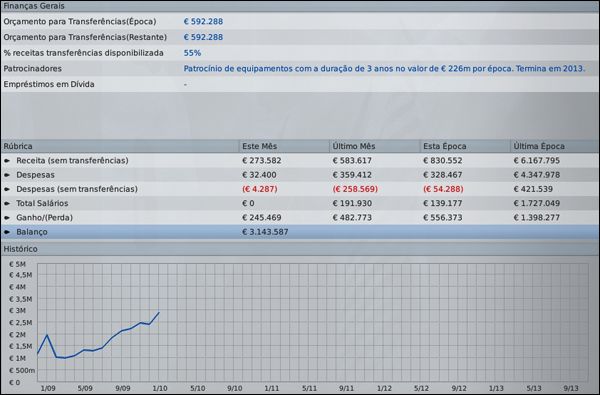Click Despesas Último Mês value € 359.412
The image size is (600, 395).
point(352,175)
